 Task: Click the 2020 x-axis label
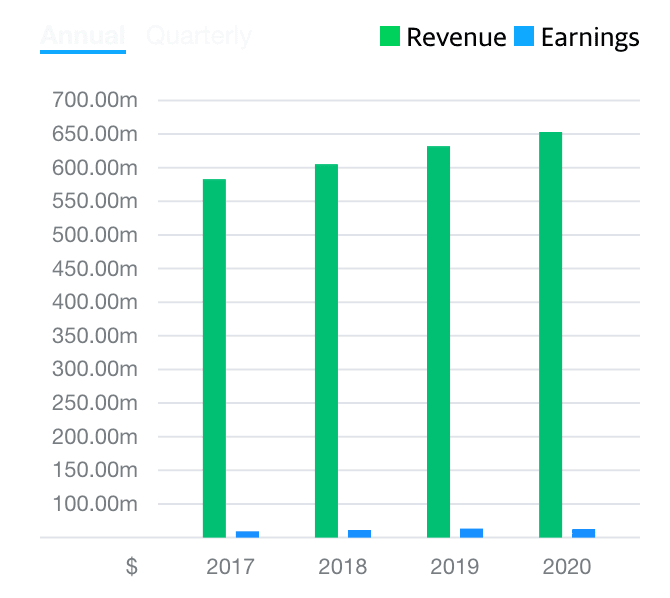pyautogui.click(x=567, y=567)
